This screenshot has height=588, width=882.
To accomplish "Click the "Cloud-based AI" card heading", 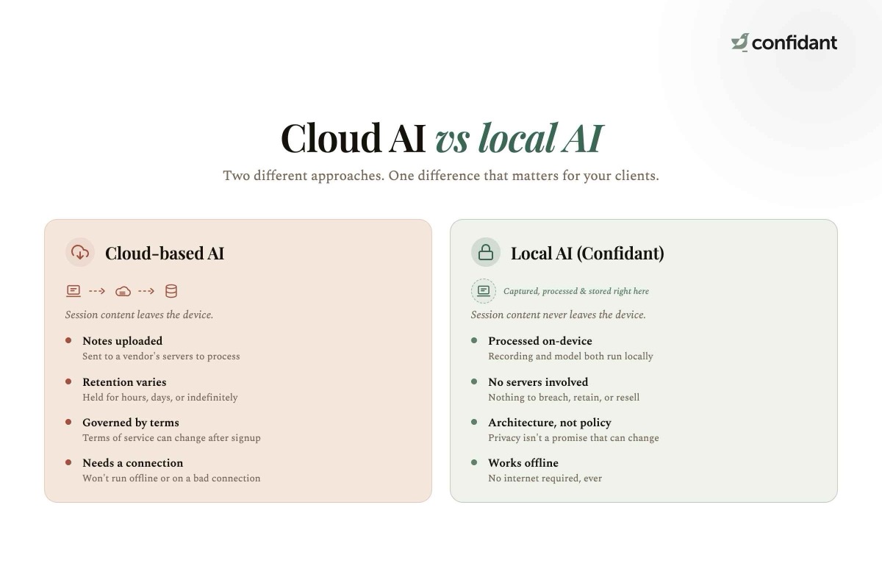I will (x=165, y=254).
